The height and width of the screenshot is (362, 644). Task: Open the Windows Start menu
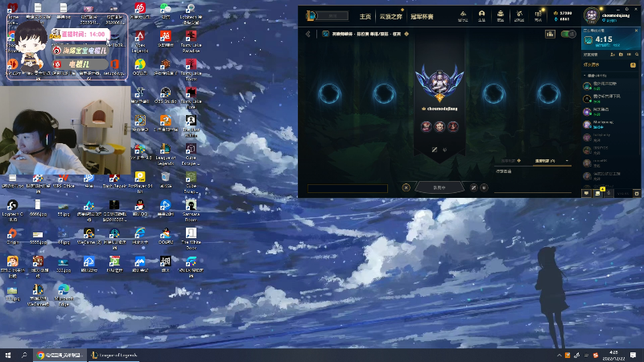click(8, 355)
